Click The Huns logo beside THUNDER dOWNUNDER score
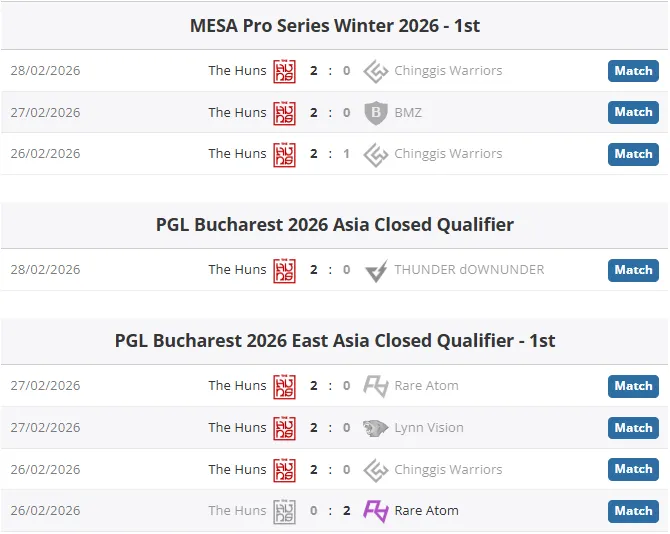This screenshot has height=534, width=670. [x=285, y=270]
